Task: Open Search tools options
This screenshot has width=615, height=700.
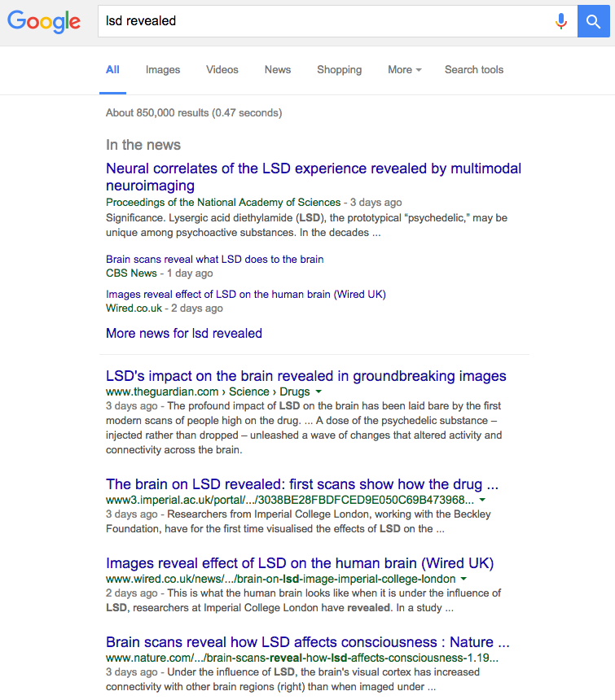Action: coord(474,70)
